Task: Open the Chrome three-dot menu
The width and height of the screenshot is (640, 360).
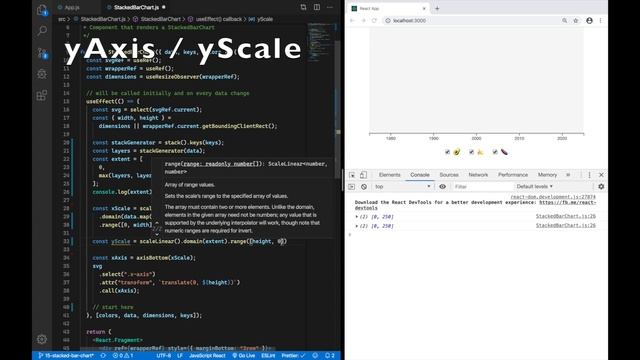Action: pyautogui.click(x=600, y=20)
